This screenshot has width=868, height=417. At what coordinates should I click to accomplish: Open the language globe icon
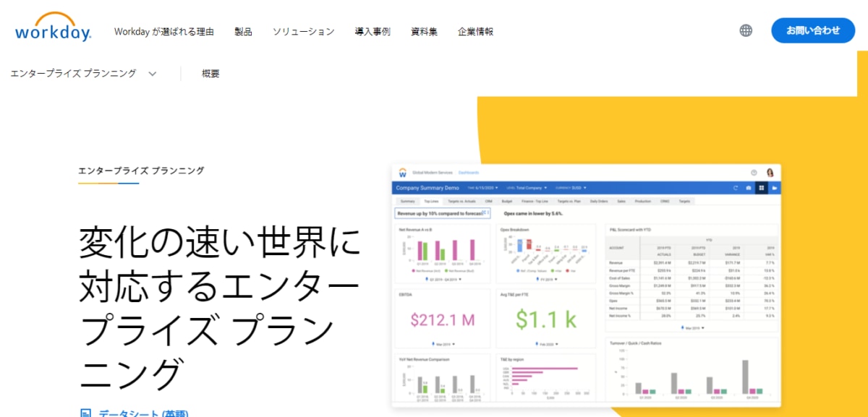745,30
